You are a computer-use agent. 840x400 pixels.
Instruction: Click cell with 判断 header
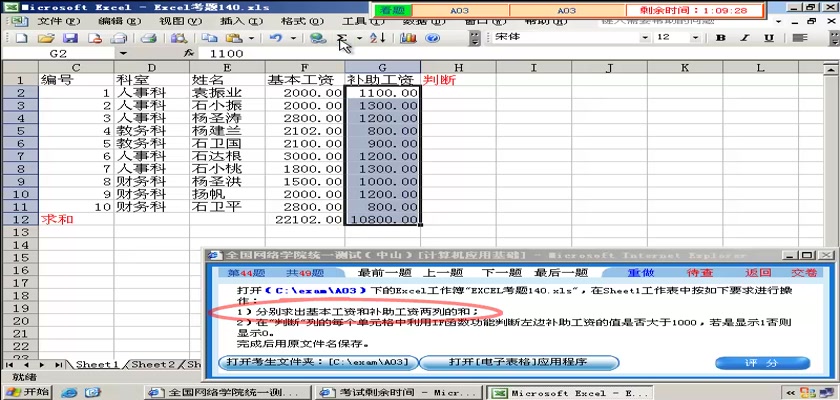coord(458,80)
